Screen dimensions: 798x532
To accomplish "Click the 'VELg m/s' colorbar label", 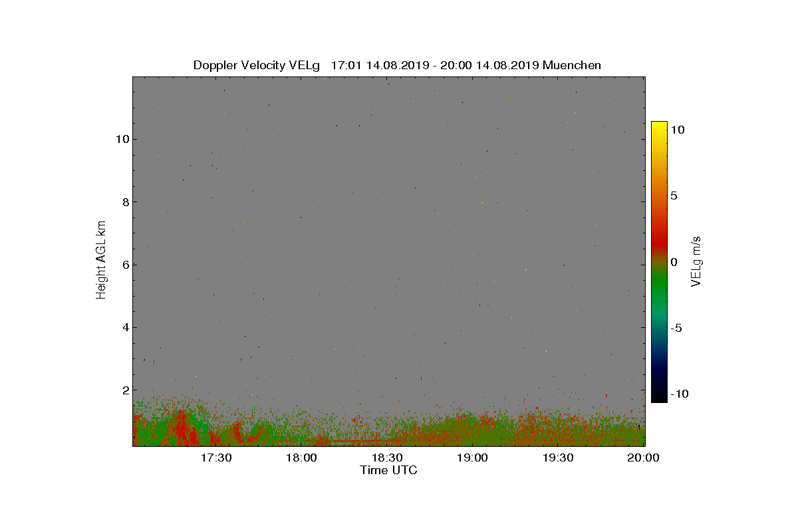I will 697,260.
